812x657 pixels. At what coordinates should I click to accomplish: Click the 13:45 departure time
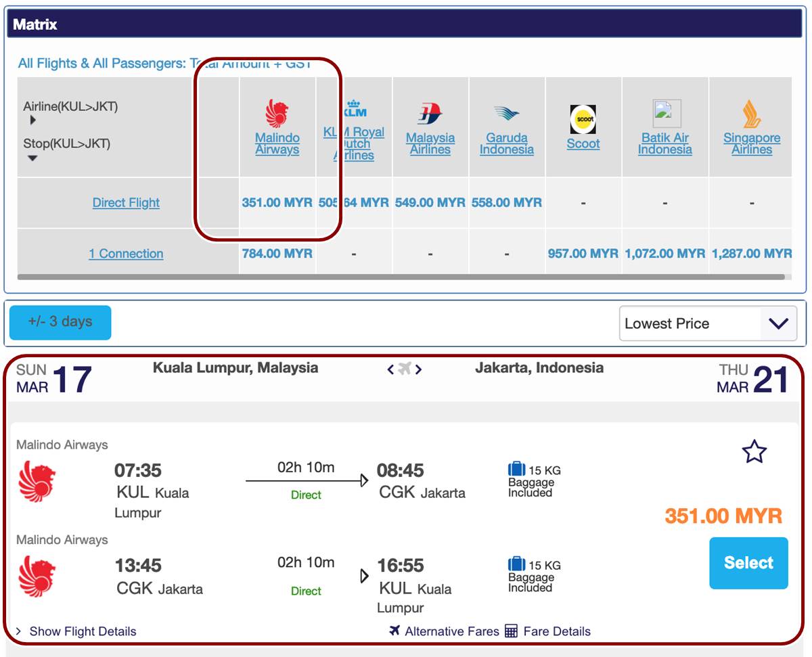(x=139, y=565)
